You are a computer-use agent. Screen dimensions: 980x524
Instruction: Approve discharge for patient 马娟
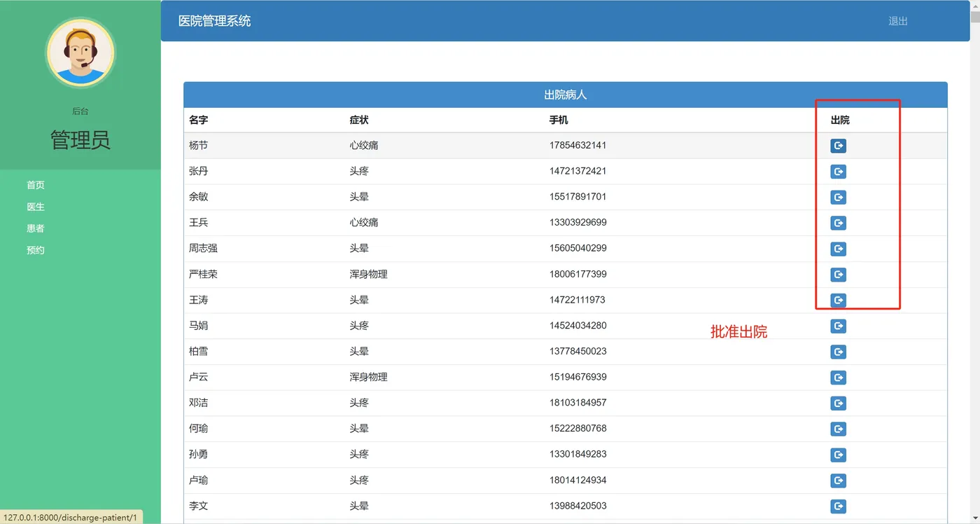(x=838, y=326)
